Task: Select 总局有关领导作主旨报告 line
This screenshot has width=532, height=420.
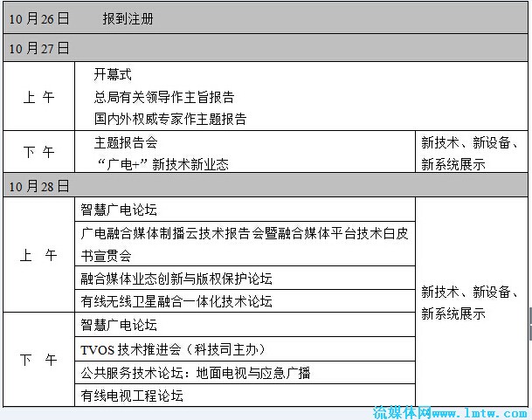Action: (164, 97)
